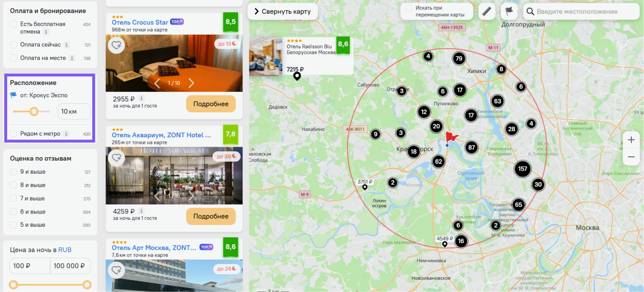The image size is (644, 292).
Task: Click the distance slider handle
Action: point(34,111)
